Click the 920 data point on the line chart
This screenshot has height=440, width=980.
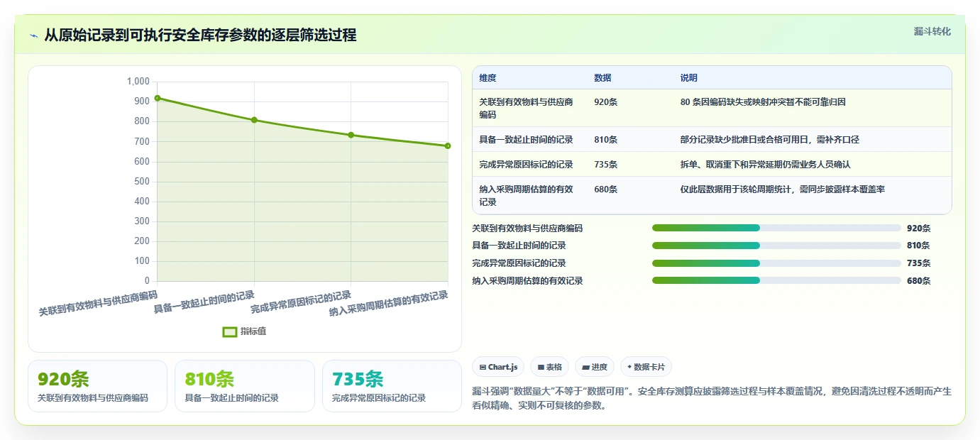pos(158,98)
